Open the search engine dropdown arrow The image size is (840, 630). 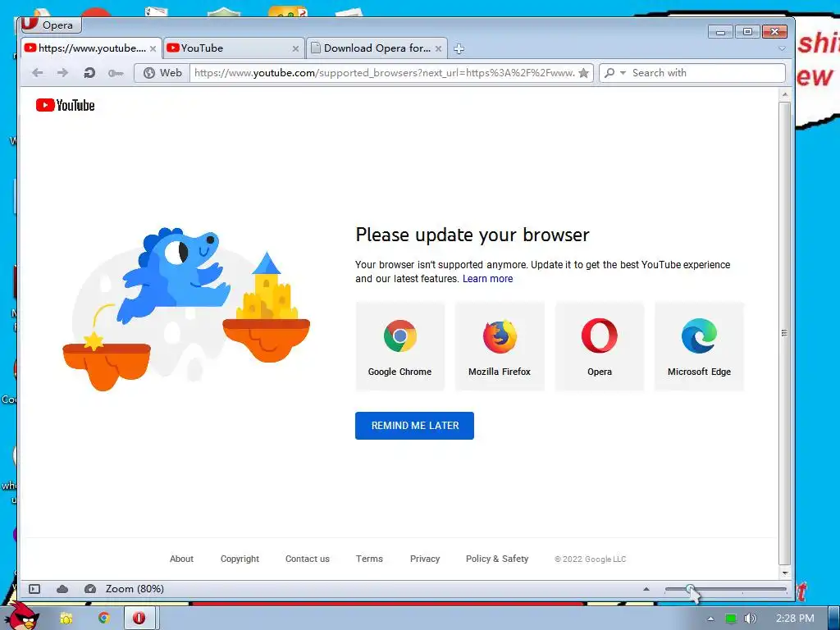[623, 73]
